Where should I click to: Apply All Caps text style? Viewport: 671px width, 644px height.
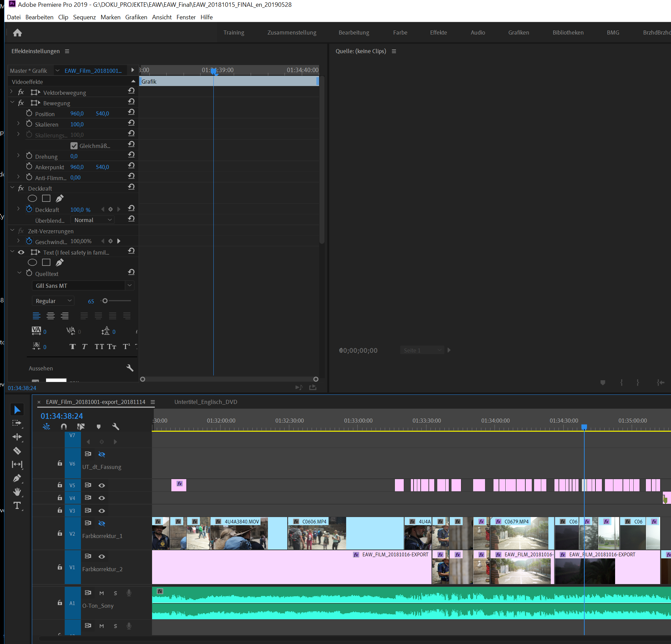click(99, 346)
